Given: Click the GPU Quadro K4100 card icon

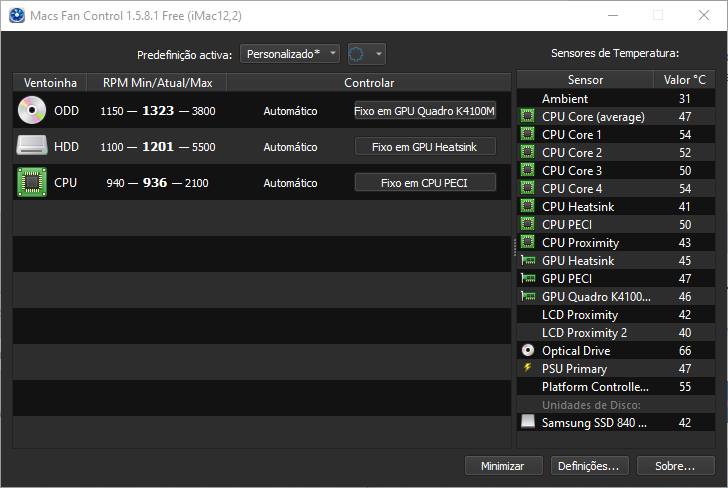Looking at the screenshot, I should (x=528, y=296).
